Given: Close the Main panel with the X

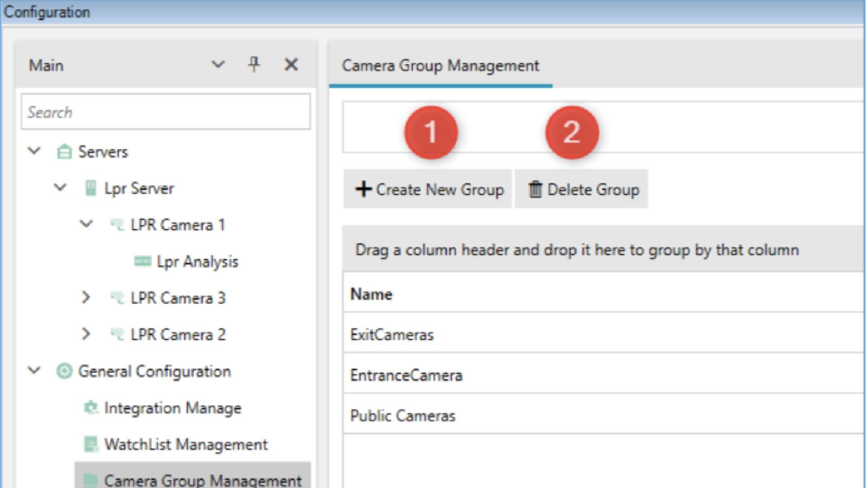Looking at the screenshot, I should [291, 65].
